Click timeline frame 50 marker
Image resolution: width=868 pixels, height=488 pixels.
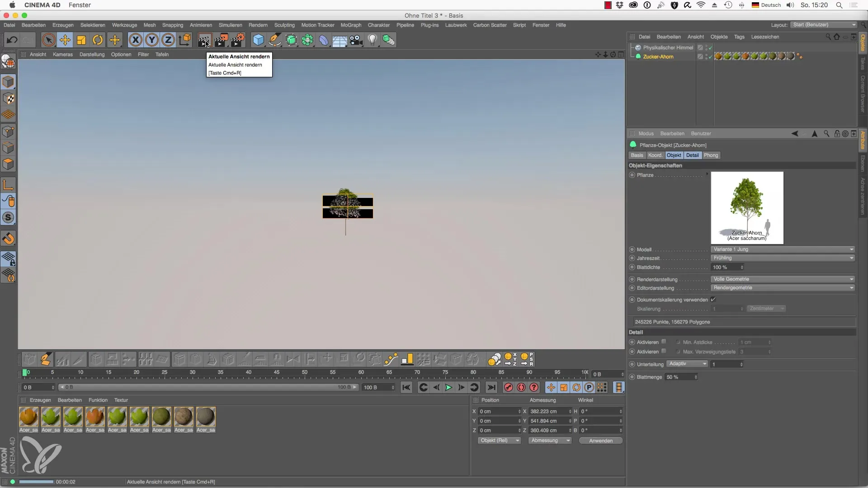coord(304,373)
